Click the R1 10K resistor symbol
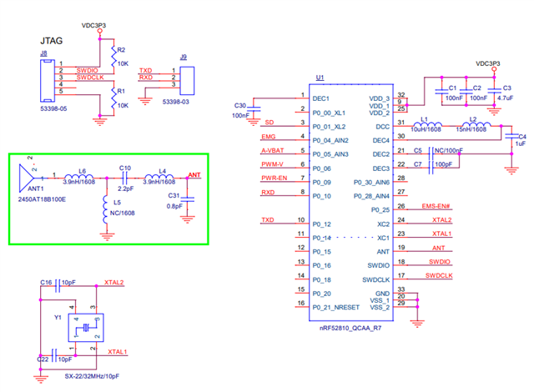Viewport: 534px width, 392px height. 113,98
